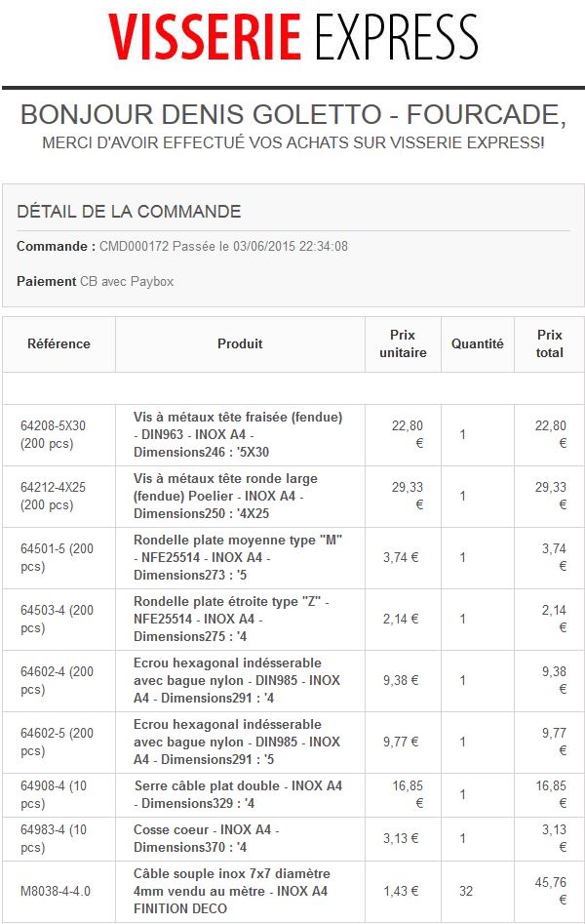Viewport: 585px width, 924px height.
Task: Open the Câble souple inox 7x7 product
Action: (232, 891)
